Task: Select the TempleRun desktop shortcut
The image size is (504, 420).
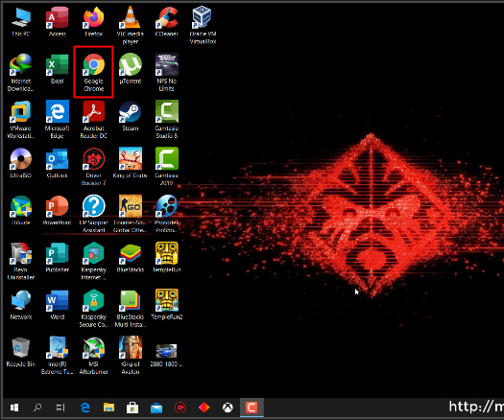Action: point(166,258)
